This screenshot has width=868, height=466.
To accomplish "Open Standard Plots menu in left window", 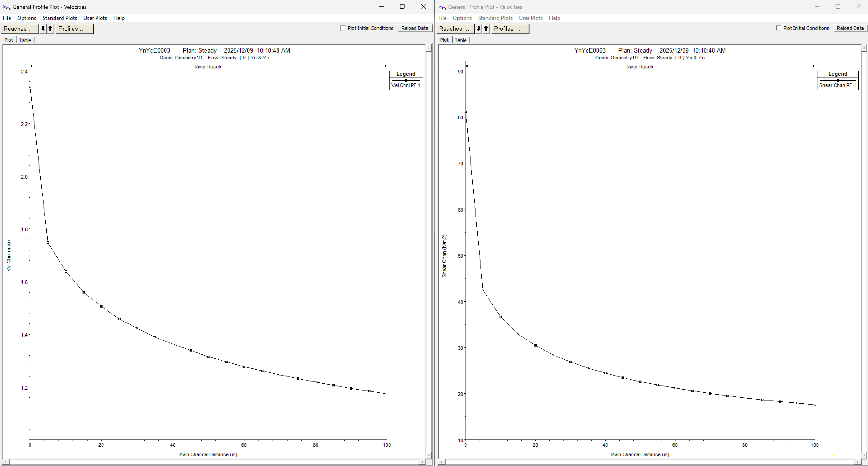I will tap(60, 18).
